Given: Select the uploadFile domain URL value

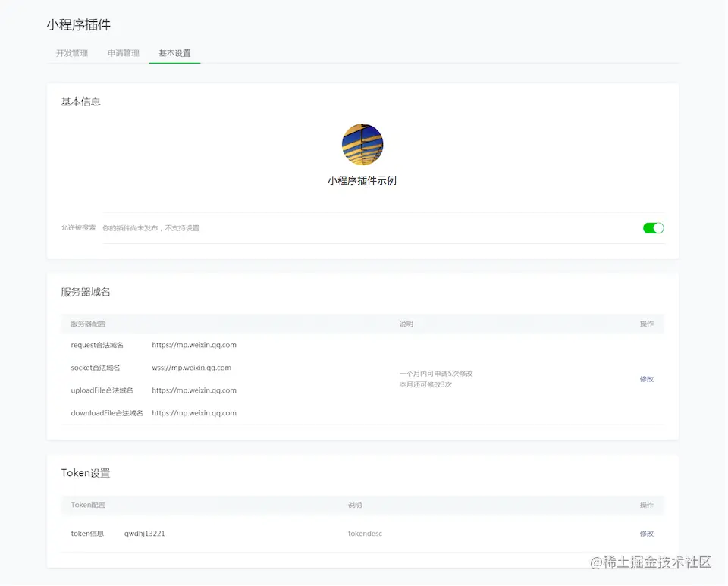Looking at the screenshot, I should pyautogui.click(x=194, y=390).
